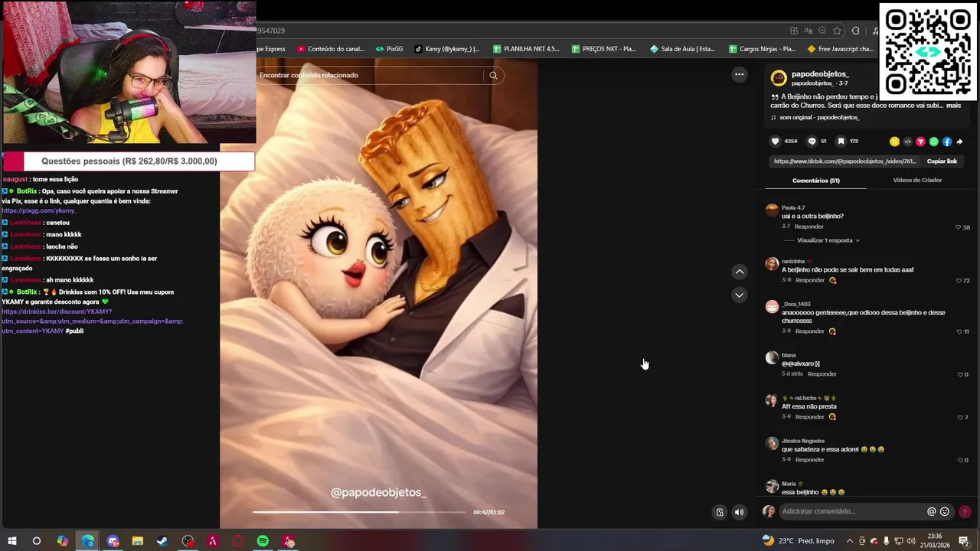
Task: Toggle auto-scroll icon beside the volume button
Action: [720, 513]
